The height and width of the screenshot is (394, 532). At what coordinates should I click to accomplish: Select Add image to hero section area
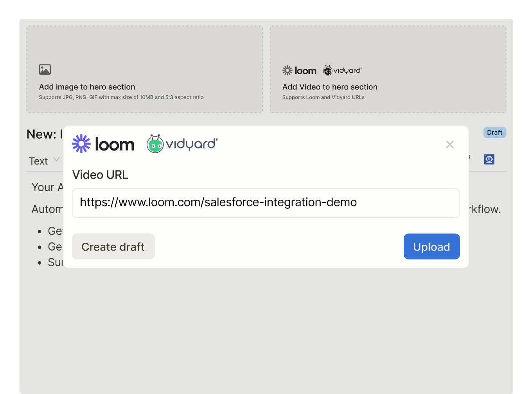(145, 70)
